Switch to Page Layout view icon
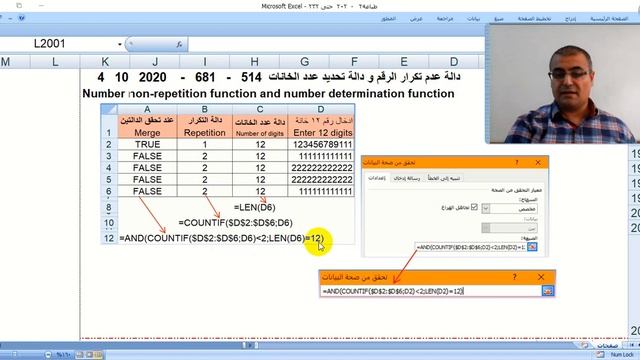Viewport: 640px width, 360px height. [89, 355]
